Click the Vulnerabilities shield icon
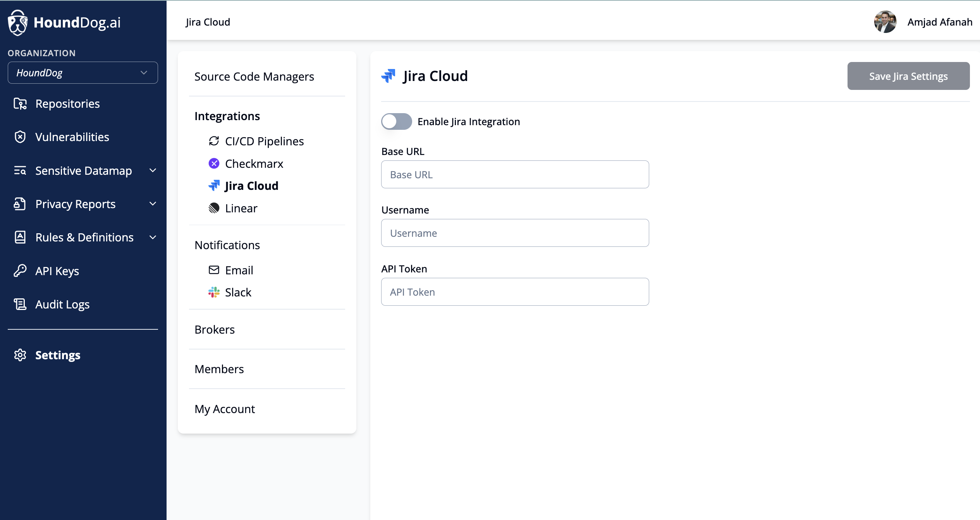980x520 pixels. click(20, 137)
